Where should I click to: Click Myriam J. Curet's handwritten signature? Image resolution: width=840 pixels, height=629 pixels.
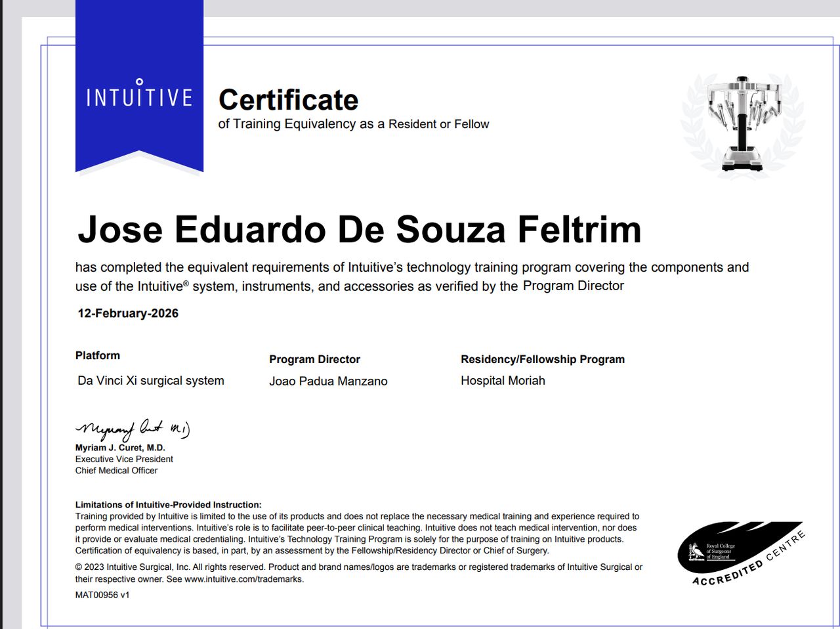coord(133,429)
